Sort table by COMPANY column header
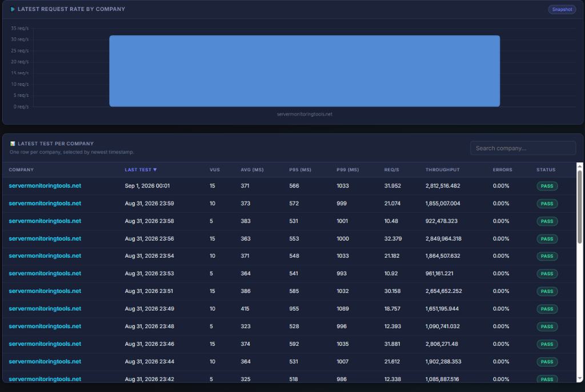This screenshot has width=585, height=392. (x=21, y=169)
